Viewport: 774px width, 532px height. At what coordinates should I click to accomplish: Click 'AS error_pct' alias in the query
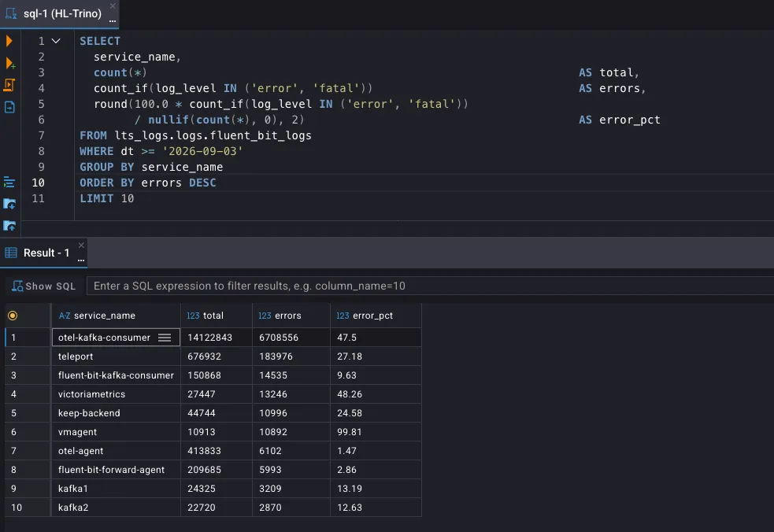[620, 120]
